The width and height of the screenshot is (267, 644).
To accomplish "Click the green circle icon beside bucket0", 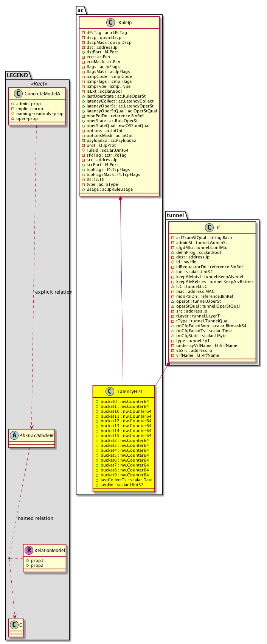I will [x=97, y=401].
